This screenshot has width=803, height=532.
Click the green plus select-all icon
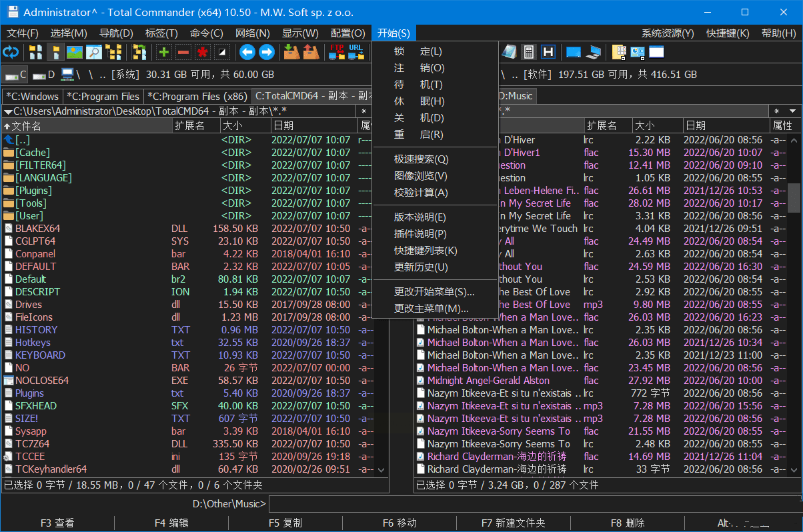163,52
